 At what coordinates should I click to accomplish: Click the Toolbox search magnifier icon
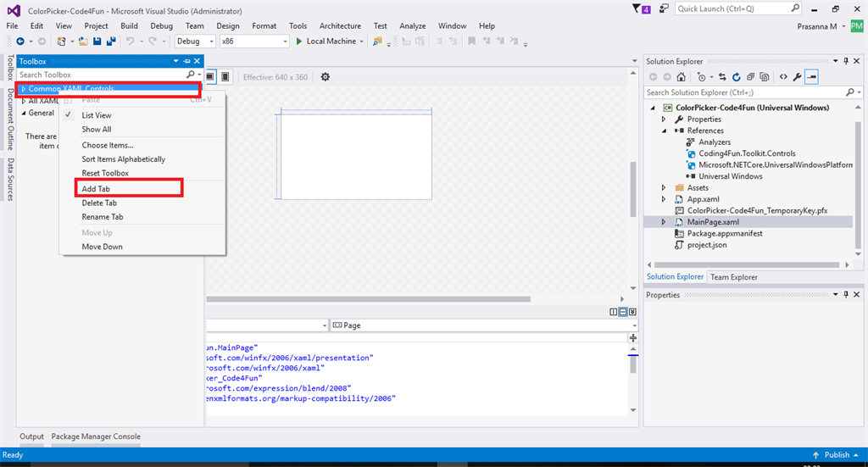pos(191,74)
